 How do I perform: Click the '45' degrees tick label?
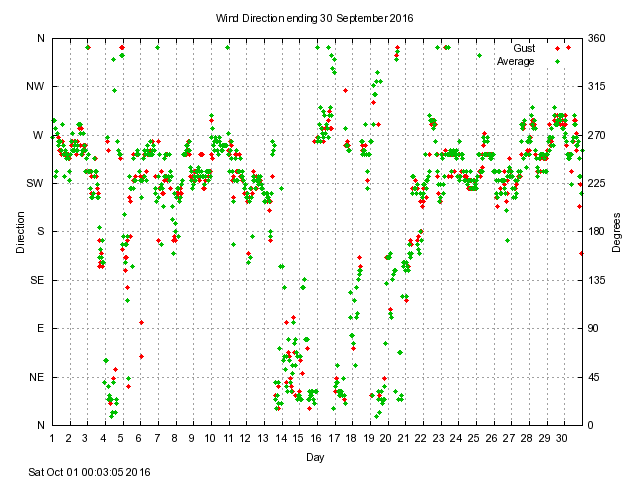(x=593, y=377)
